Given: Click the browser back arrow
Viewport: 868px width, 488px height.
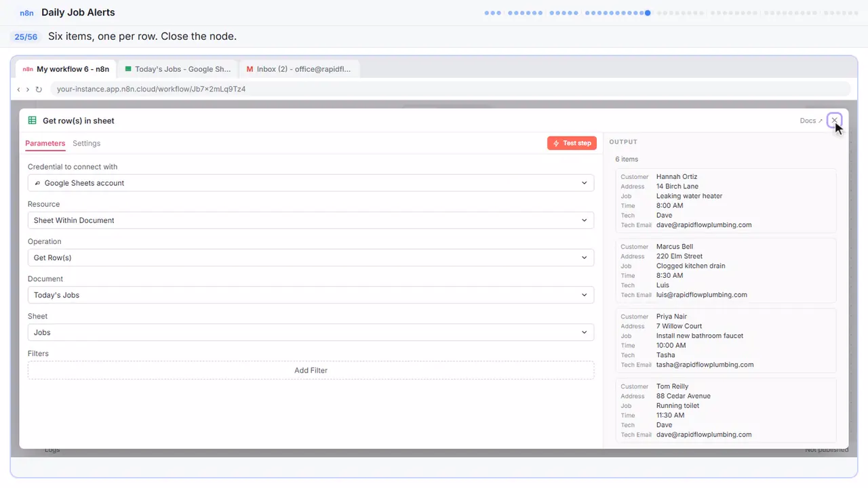Looking at the screenshot, I should (x=19, y=89).
